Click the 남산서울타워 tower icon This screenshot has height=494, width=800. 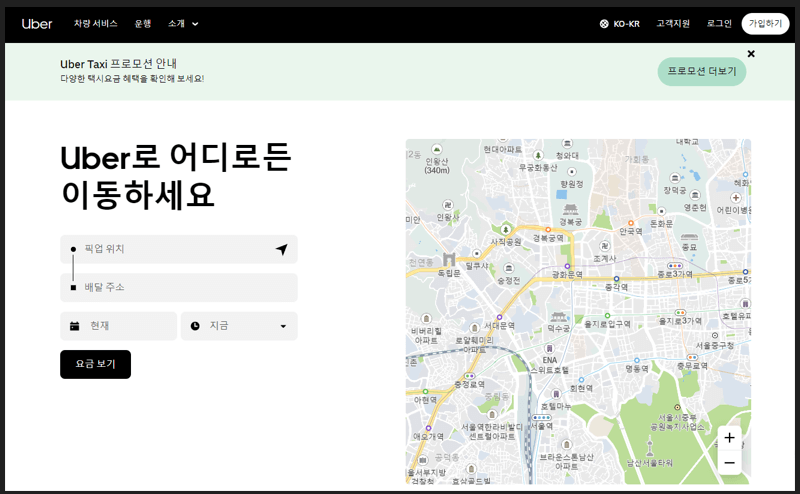coord(650,448)
